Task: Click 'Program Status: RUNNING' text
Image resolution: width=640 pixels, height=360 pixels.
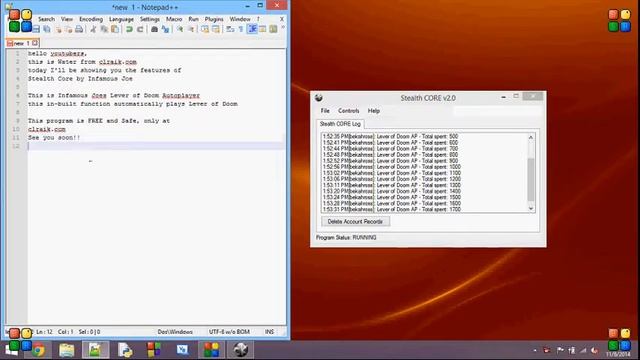Action: point(346,237)
